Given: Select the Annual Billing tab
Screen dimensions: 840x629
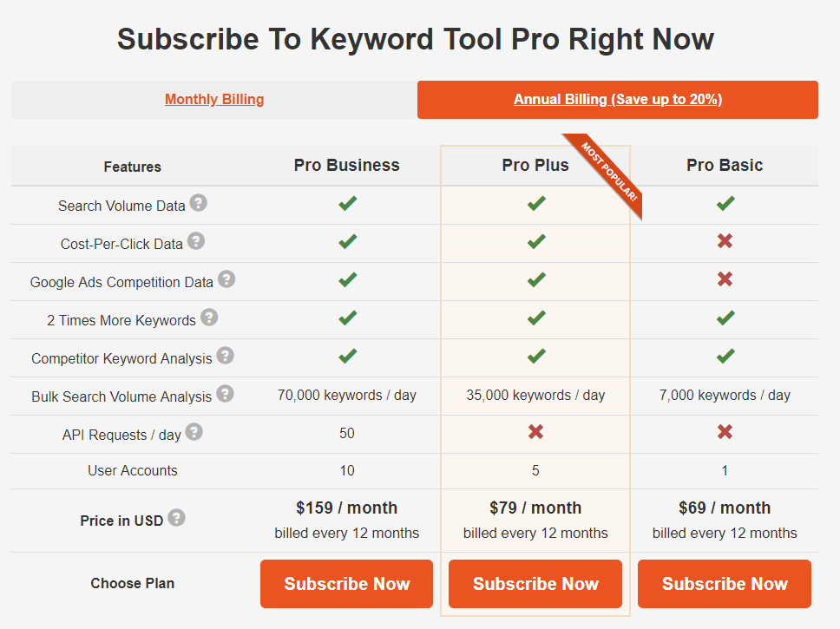Looking at the screenshot, I should tap(617, 99).
